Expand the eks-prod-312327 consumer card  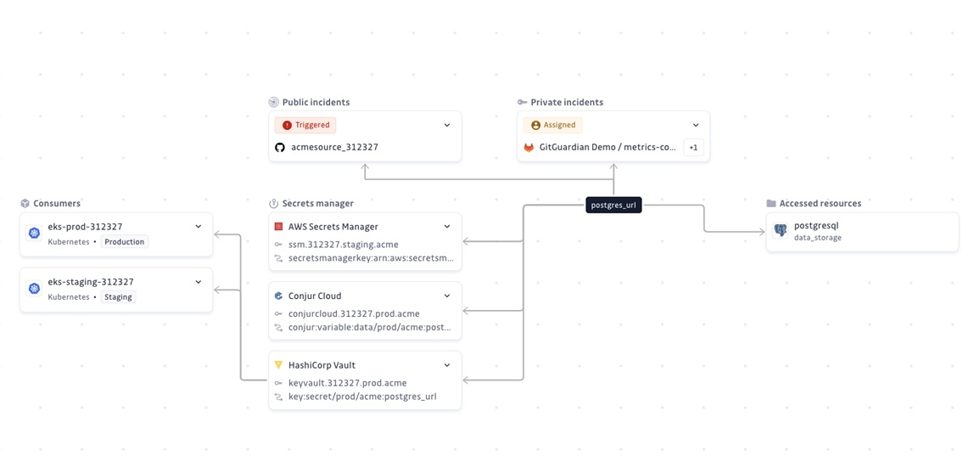pos(199,227)
